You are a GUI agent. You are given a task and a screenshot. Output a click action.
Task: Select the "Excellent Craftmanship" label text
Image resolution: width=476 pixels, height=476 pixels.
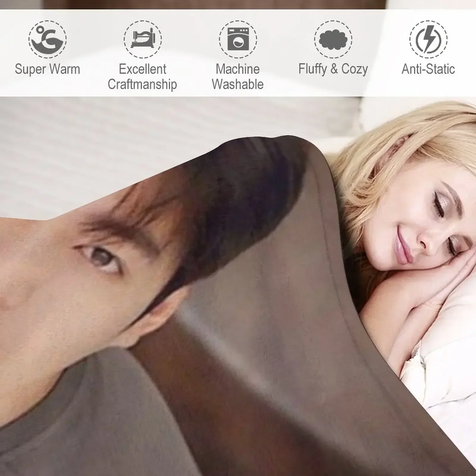143,77
